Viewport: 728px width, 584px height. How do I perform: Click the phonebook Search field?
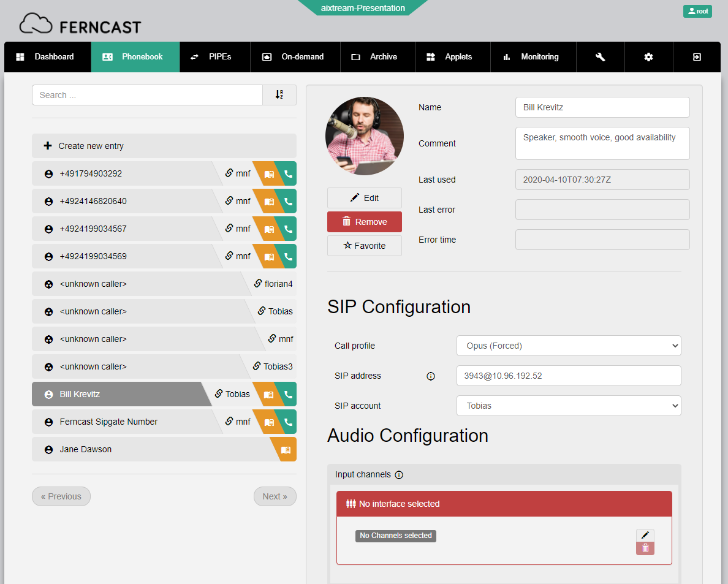pyautogui.click(x=147, y=95)
